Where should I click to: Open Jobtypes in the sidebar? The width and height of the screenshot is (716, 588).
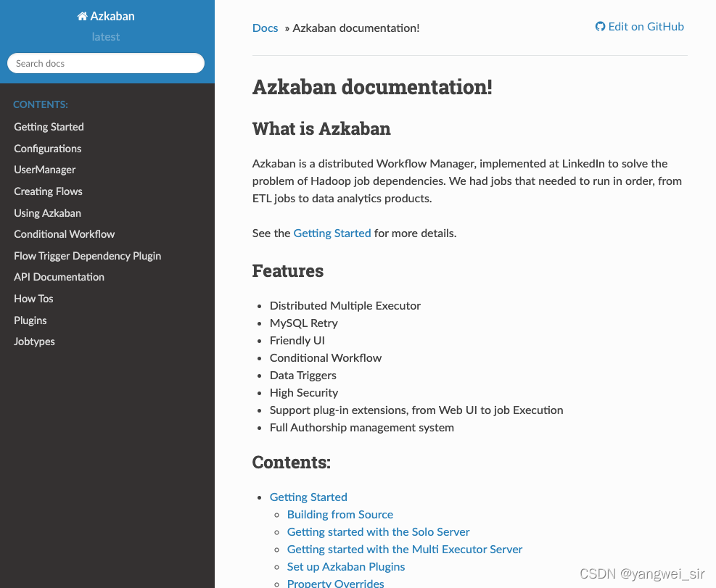click(34, 341)
